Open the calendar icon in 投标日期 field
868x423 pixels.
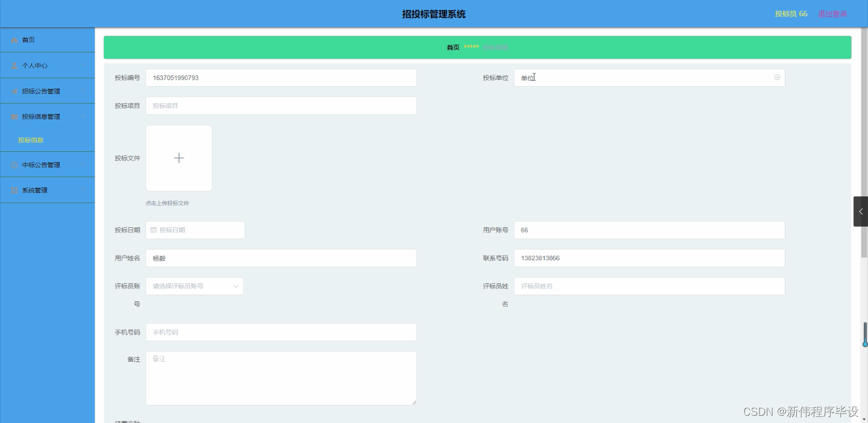coord(155,230)
